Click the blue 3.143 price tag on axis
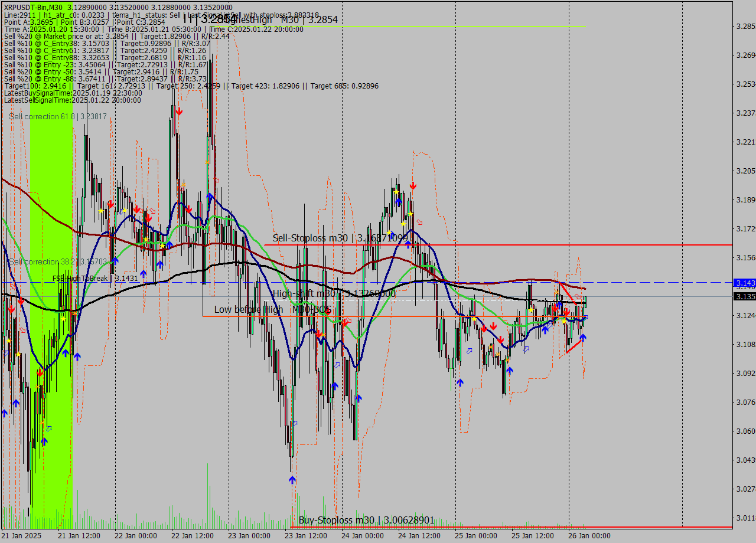This screenshot has height=543, width=756. 744,283
